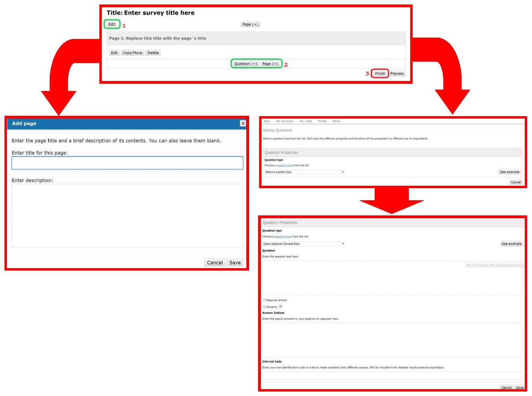Click the Finish button
The height and width of the screenshot is (396, 532).
pyautogui.click(x=380, y=73)
